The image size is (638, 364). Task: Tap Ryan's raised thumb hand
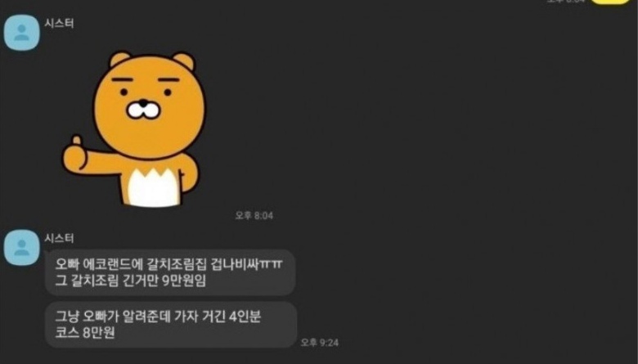click(x=75, y=154)
